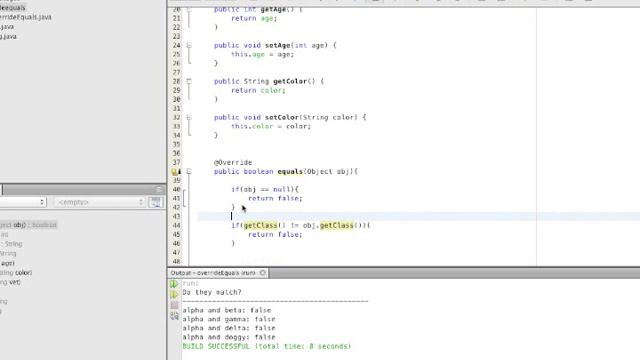Collapse the equals method fold at line 38
The width and height of the screenshot is (640, 360).
[x=189, y=171]
